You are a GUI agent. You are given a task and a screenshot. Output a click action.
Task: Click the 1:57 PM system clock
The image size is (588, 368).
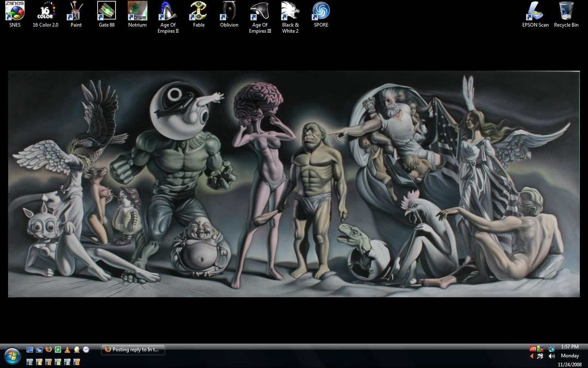click(570, 347)
